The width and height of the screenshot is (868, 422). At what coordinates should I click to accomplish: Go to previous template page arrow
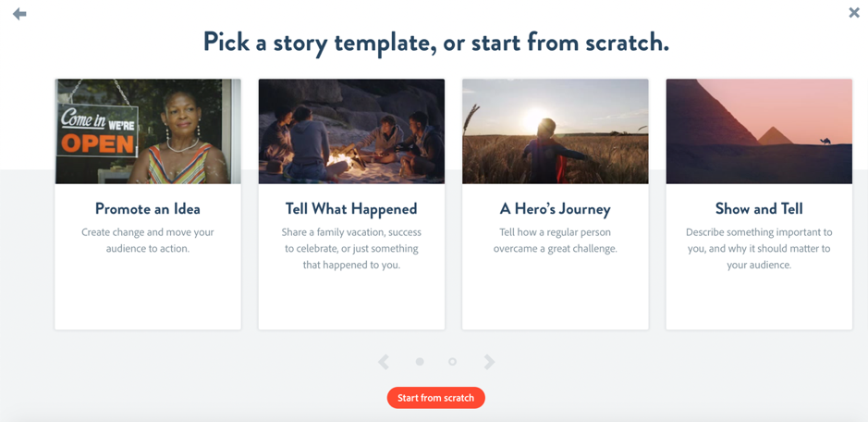pyautogui.click(x=384, y=362)
